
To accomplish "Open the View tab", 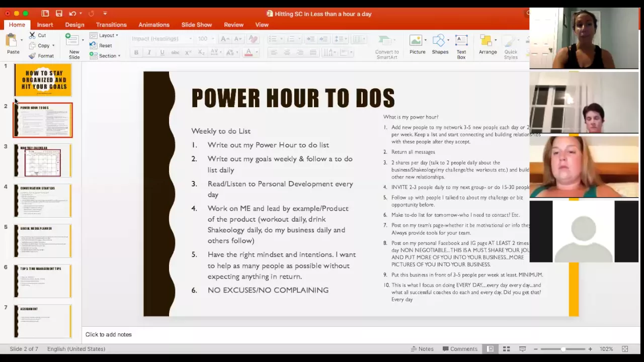I will point(262,25).
